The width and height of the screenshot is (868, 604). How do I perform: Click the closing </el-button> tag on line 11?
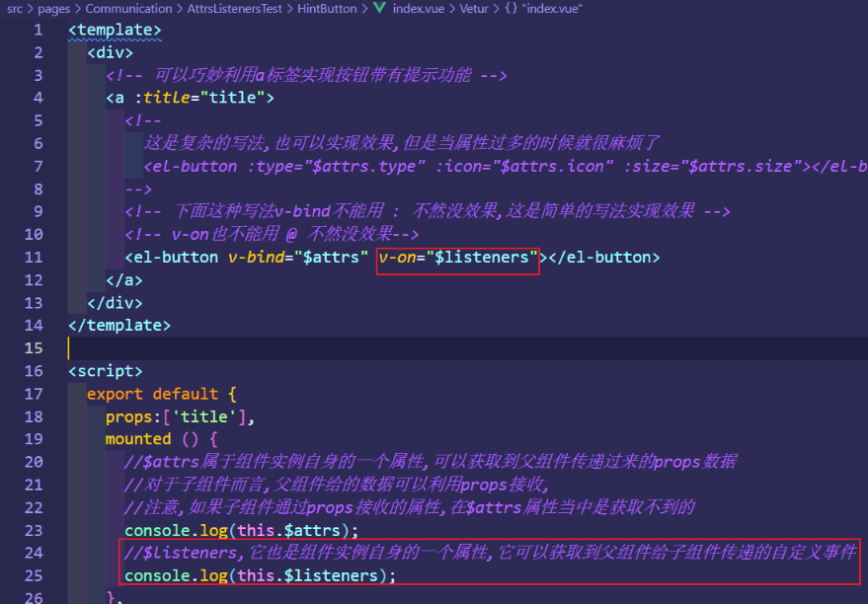click(x=604, y=258)
